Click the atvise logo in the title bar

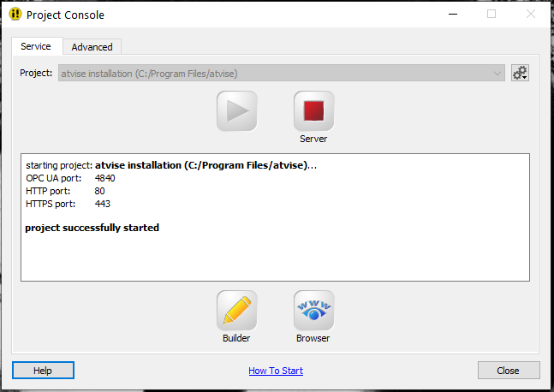tap(15, 15)
